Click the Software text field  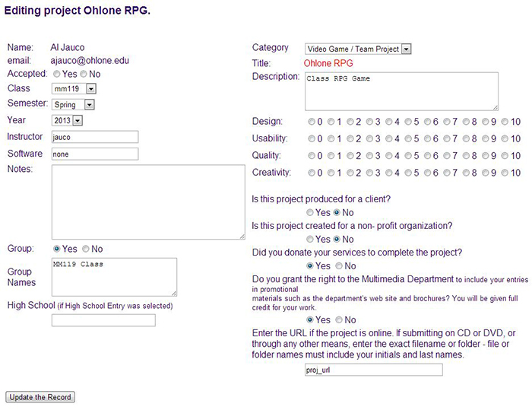(94, 154)
